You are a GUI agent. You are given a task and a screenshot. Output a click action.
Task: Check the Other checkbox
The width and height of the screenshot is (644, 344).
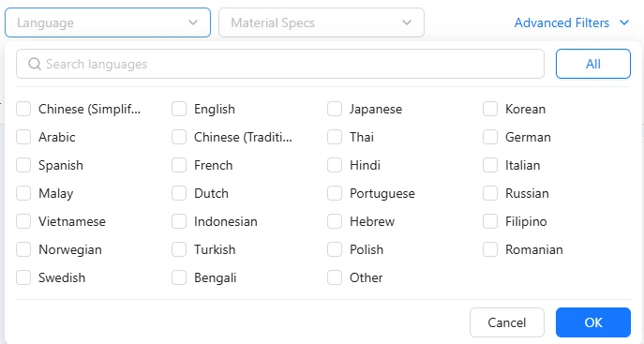click(335, 277)
